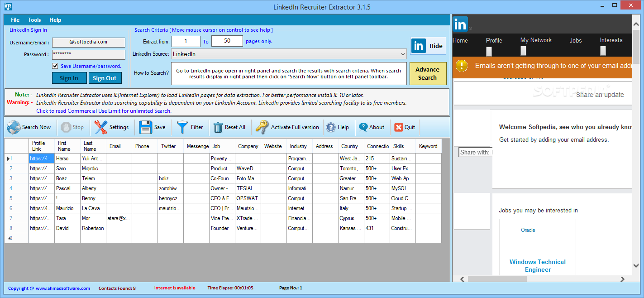This screenshot has width=644, height=298.
Task: Click Oracle company name in jobs card
Action: 528,230
